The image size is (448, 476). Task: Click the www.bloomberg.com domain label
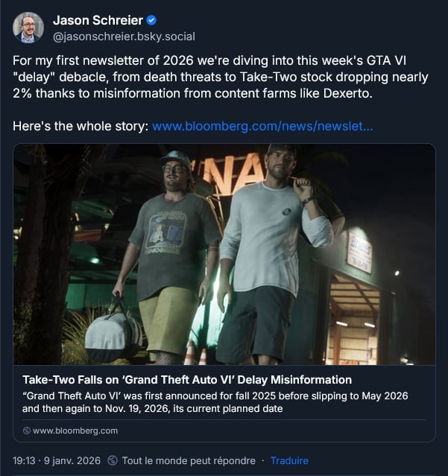tap(75, 431)
